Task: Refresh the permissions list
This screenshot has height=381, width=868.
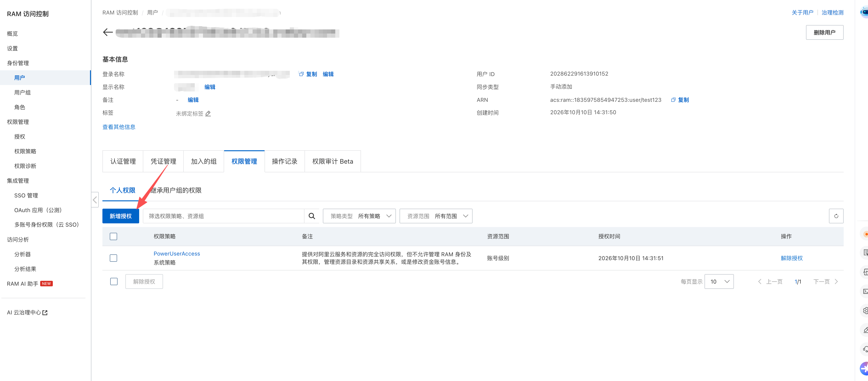Action: [x=836, y=216]
